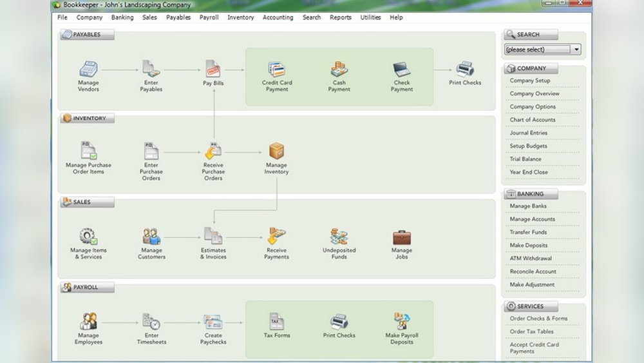Open the Payroll menu in menu bar
The height and width of the screenshot is (363, 644).
pyautogui.click(x=209, y=17)
